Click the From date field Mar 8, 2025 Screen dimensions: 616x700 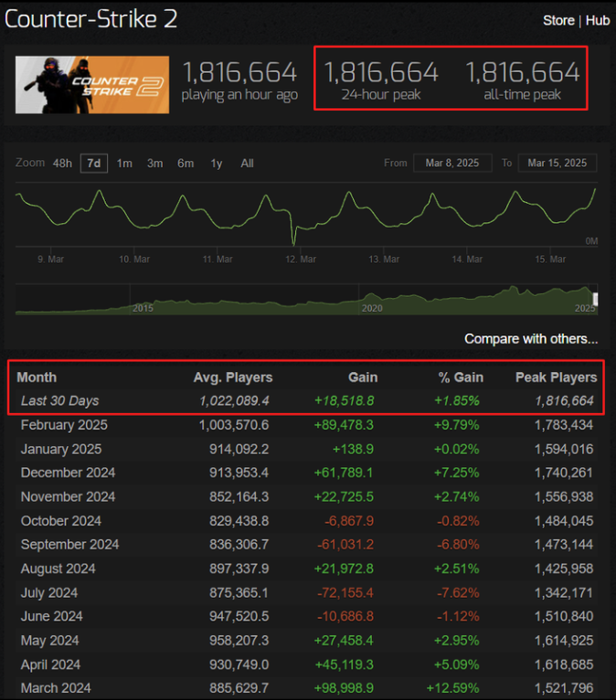click(452, 163)
